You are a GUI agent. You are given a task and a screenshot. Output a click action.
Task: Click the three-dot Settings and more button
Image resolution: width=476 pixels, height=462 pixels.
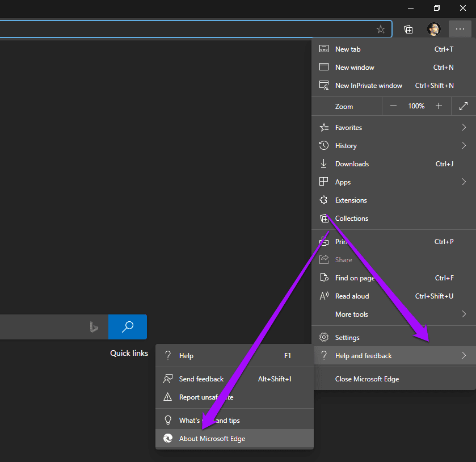[460, 29]
